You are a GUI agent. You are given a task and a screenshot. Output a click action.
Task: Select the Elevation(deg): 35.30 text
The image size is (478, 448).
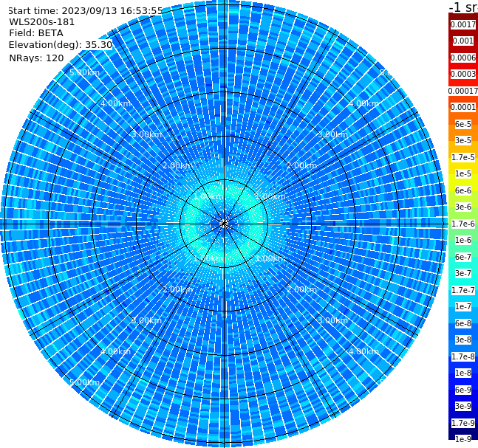61,45
